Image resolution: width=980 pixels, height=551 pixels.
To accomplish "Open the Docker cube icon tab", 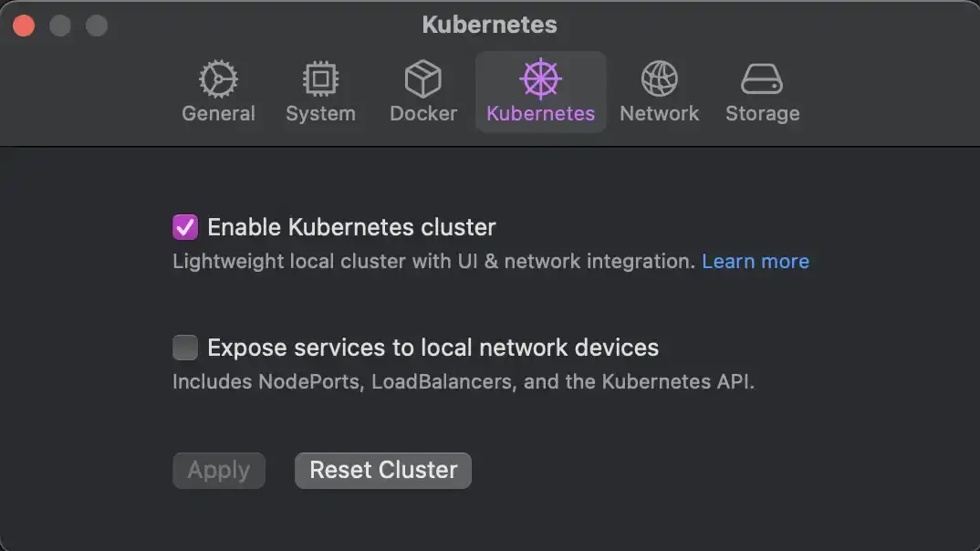I will (x=423, y=79).
